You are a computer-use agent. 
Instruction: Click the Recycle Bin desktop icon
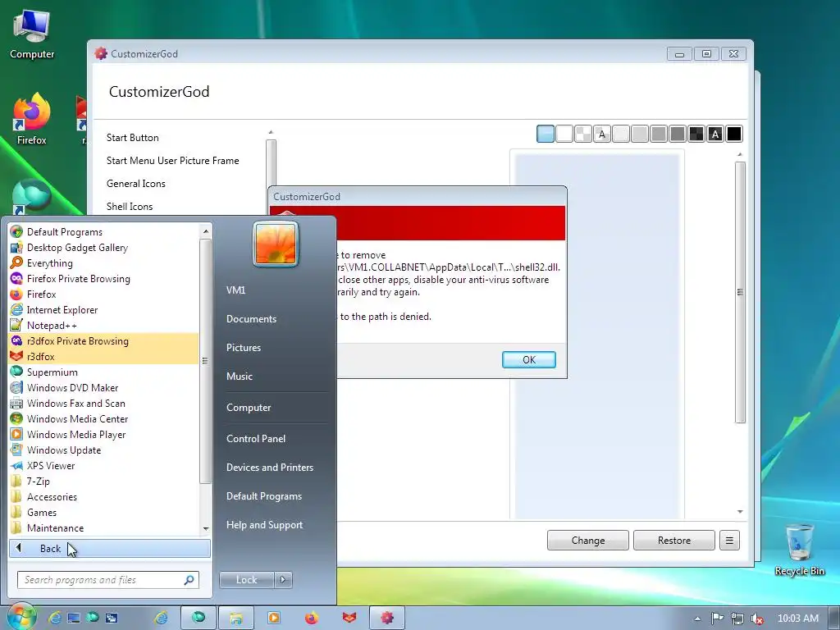[799, 550]
